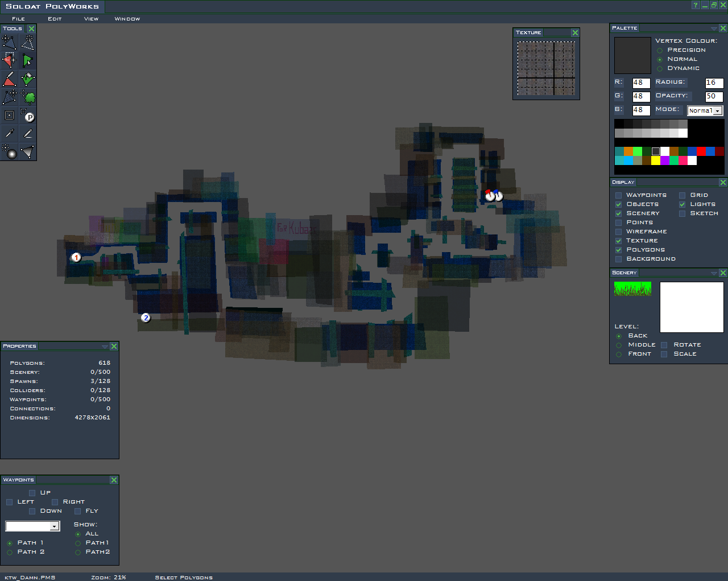
Task: Select the Light placement tool
Action: pos(9,152)
